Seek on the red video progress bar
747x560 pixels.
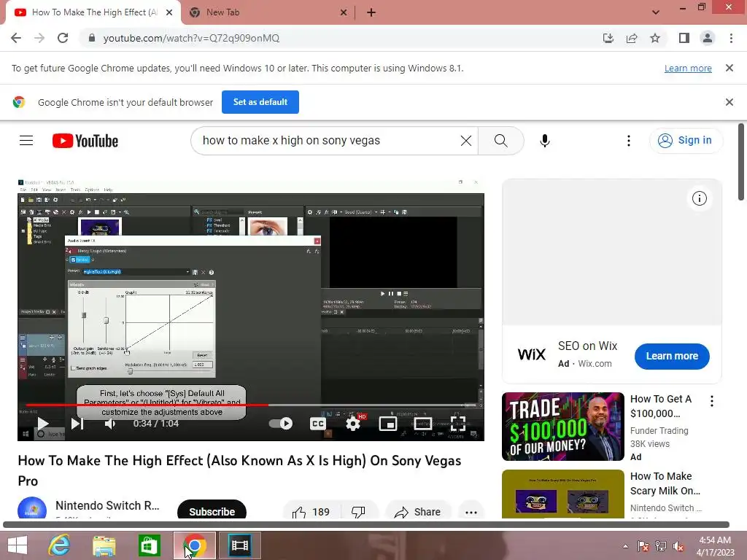pos(147,405)
